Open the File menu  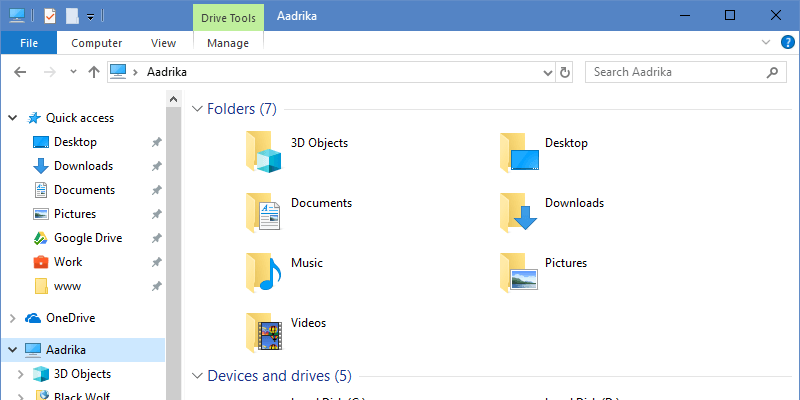coord(29,43)
